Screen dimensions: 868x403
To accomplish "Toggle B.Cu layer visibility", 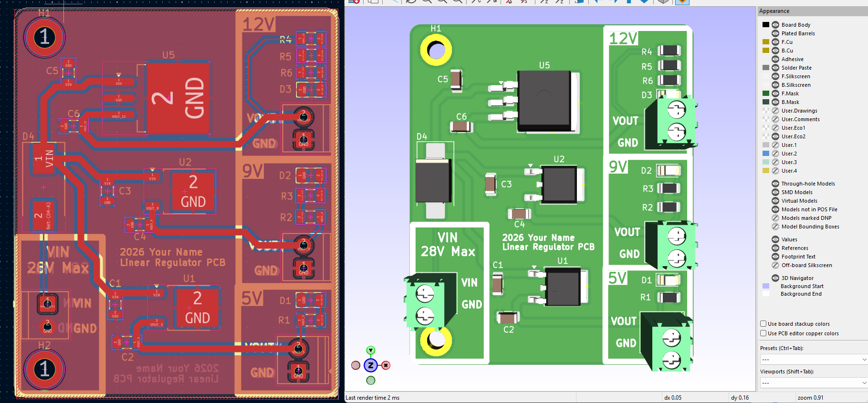I will [x=775, y=51].
